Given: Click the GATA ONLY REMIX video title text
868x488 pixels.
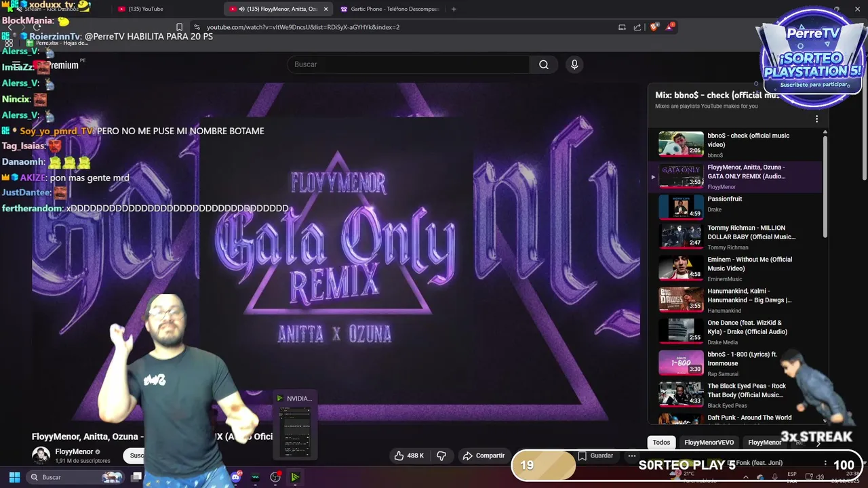Looking at the screenshot, I should (152, 436).
